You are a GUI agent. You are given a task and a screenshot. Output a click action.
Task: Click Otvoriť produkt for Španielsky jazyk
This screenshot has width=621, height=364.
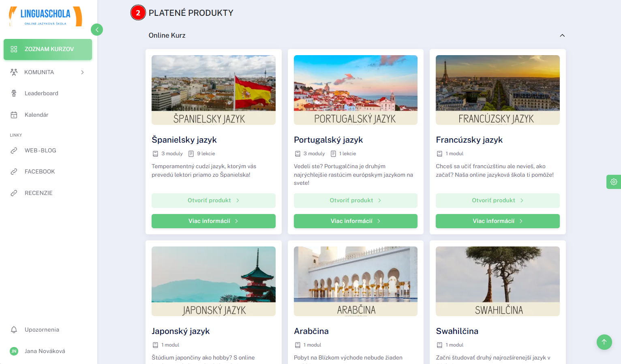tap(214, 201)
